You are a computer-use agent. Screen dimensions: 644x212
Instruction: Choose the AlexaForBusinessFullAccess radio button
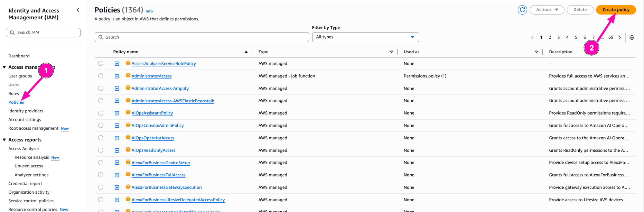click(x=101, y=175)
